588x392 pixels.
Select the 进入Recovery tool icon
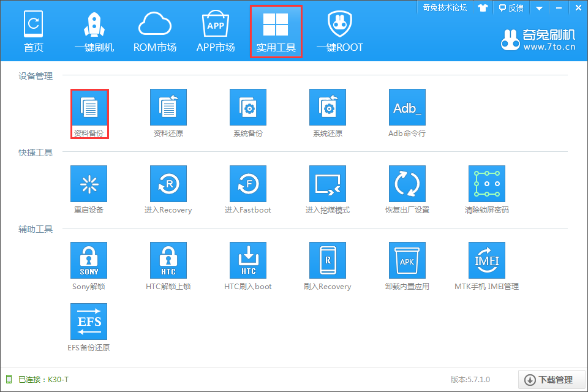168,184
